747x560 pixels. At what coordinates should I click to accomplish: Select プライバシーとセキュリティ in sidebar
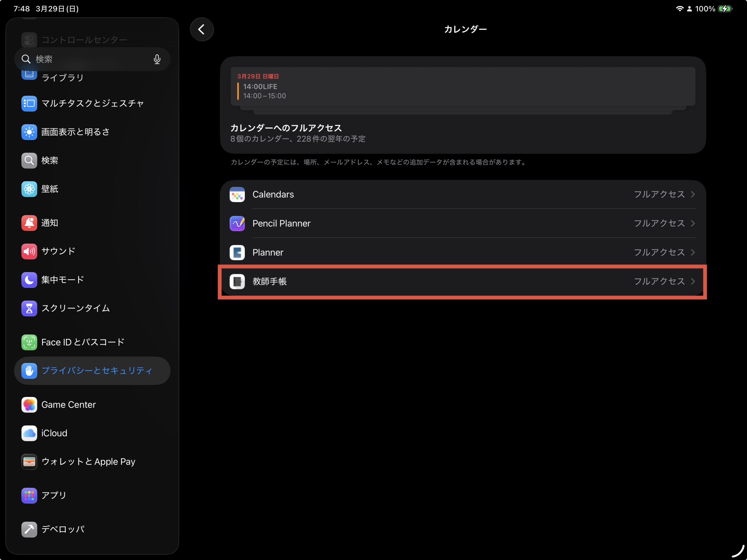click(x=97, y=371)
